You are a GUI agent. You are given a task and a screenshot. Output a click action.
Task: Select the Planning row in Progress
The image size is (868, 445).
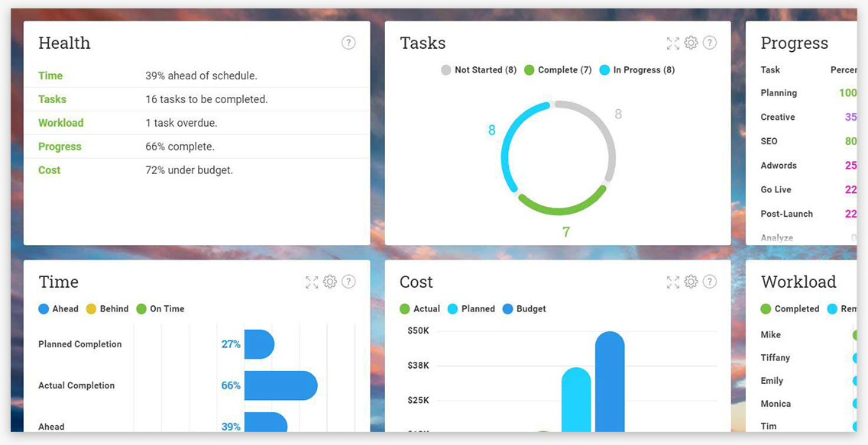coord(808,93)
